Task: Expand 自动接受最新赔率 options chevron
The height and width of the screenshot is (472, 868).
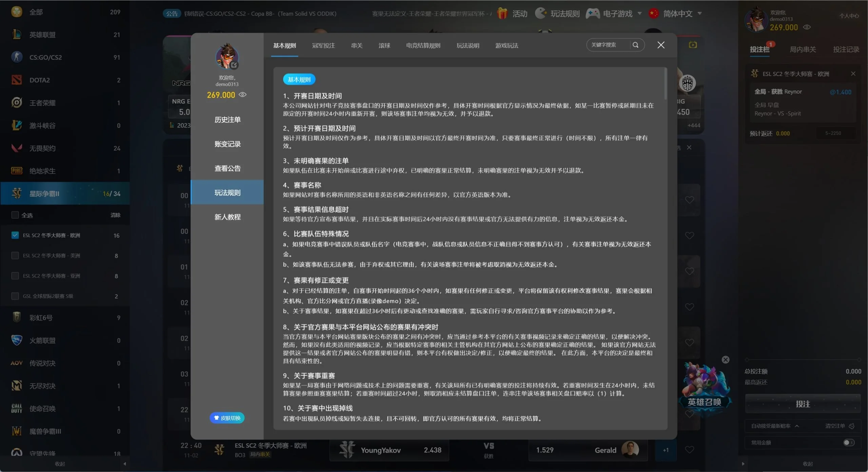Action: pos(797,426)
